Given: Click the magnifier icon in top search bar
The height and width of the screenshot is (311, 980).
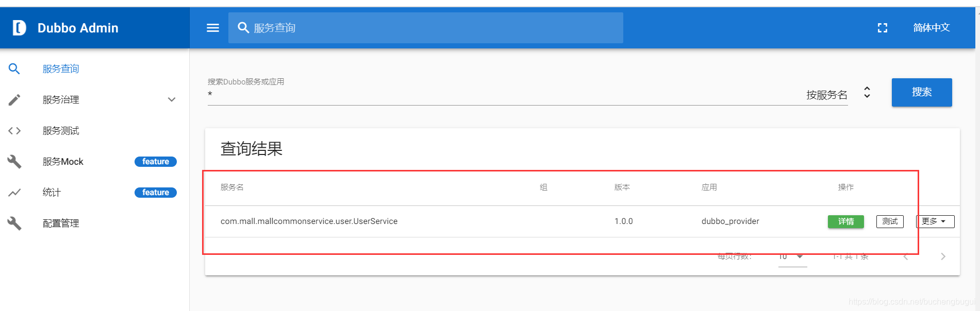Looking at the screenshot, I should 243,28.
